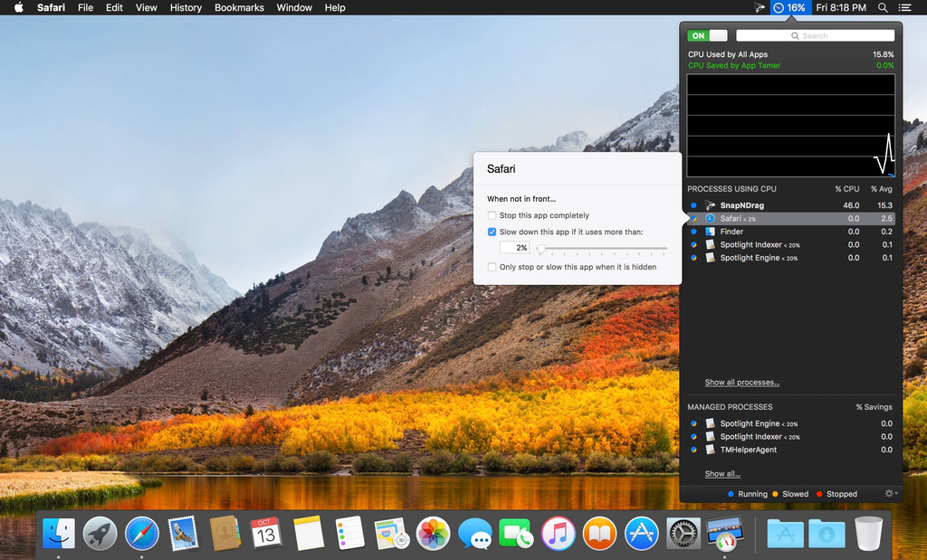Launch iTunes from the Dock

[x=558, y=533]
